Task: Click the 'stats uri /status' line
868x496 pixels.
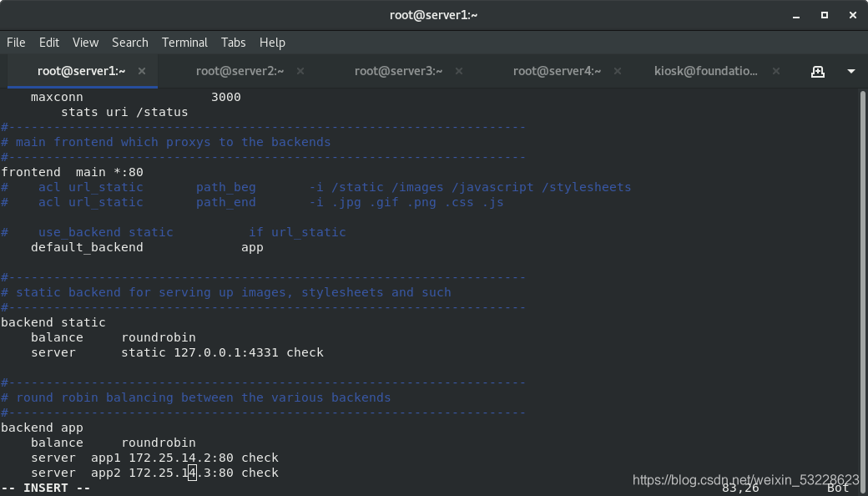Action: 124,112
